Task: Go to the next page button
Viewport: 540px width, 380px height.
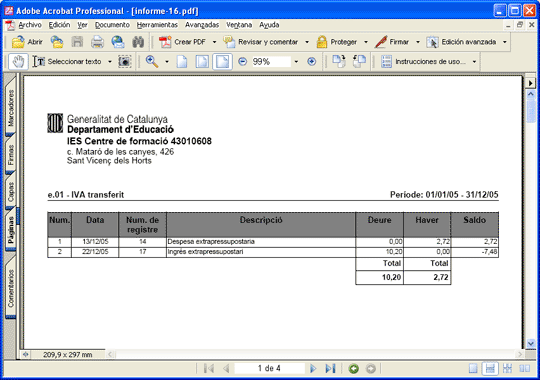Action: pos(313,369)
